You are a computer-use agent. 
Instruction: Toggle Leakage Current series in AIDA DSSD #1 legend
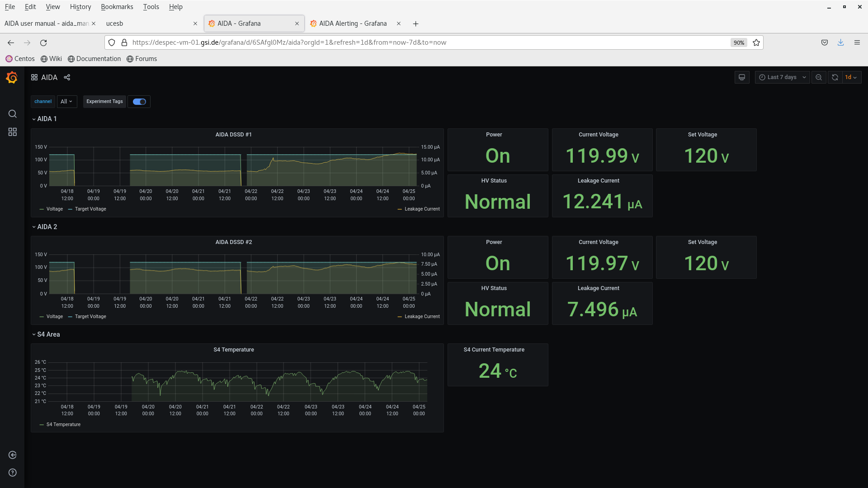pos(422,209)
